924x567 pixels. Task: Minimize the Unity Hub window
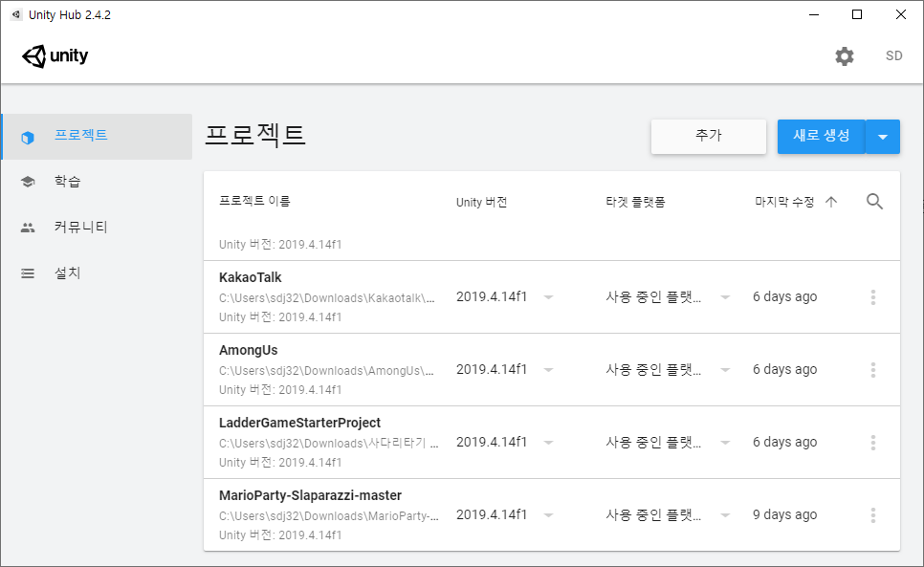click(x=814, y=14)
